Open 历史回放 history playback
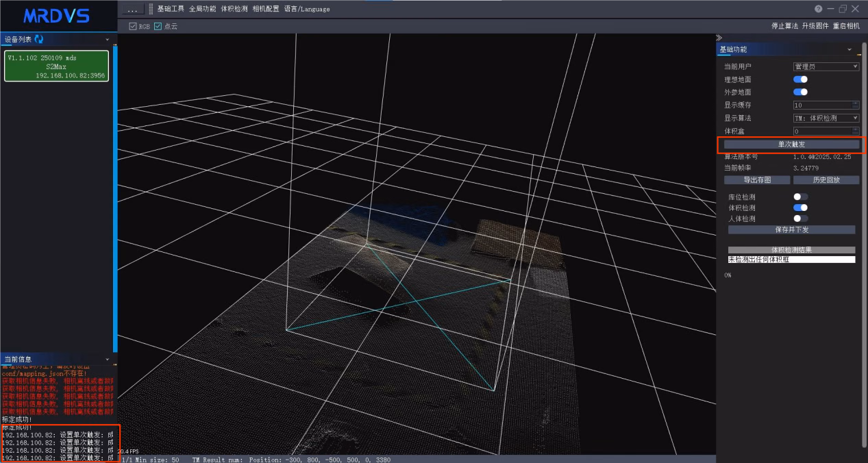Screen dimensions: 868x463 click(826, 180)
